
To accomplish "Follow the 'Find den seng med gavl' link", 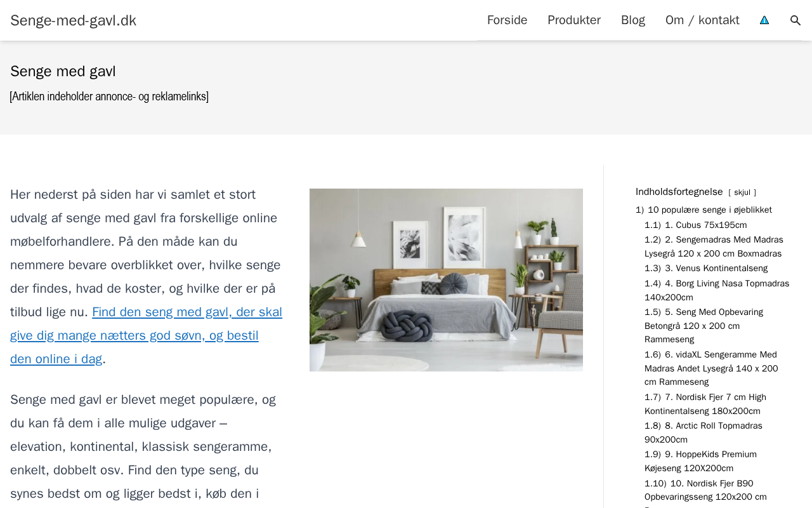I will (x=146, y=335).
